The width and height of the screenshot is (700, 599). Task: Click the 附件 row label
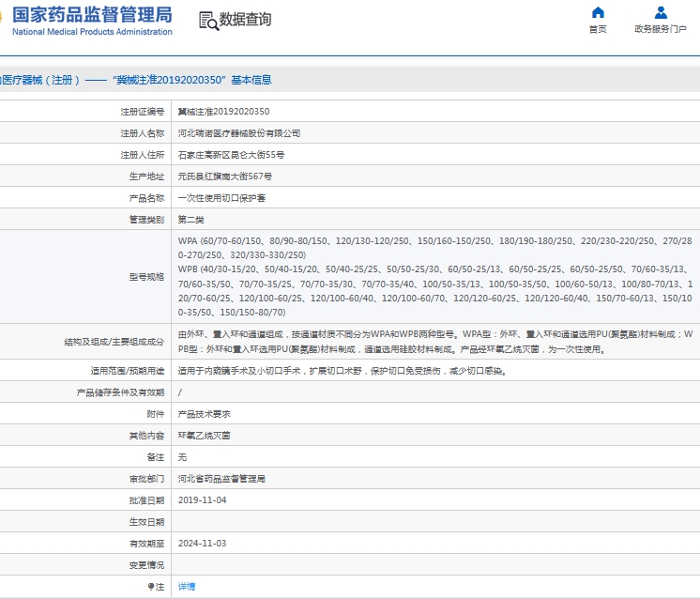click(x=156, y=414)
